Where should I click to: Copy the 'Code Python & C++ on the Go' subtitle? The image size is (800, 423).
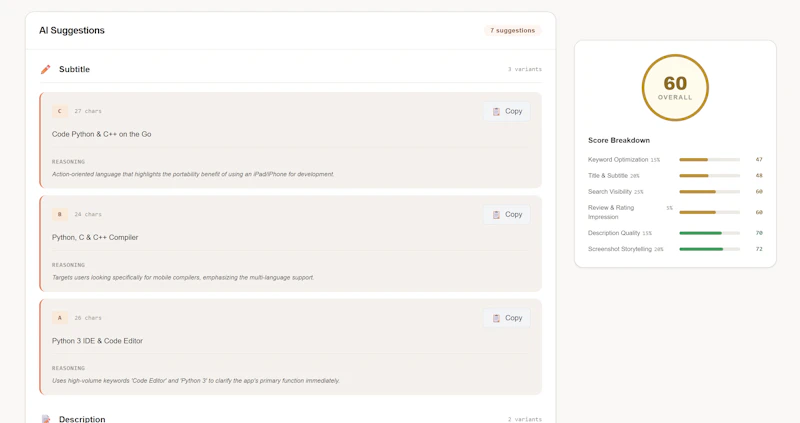click(x=507, y=111)
